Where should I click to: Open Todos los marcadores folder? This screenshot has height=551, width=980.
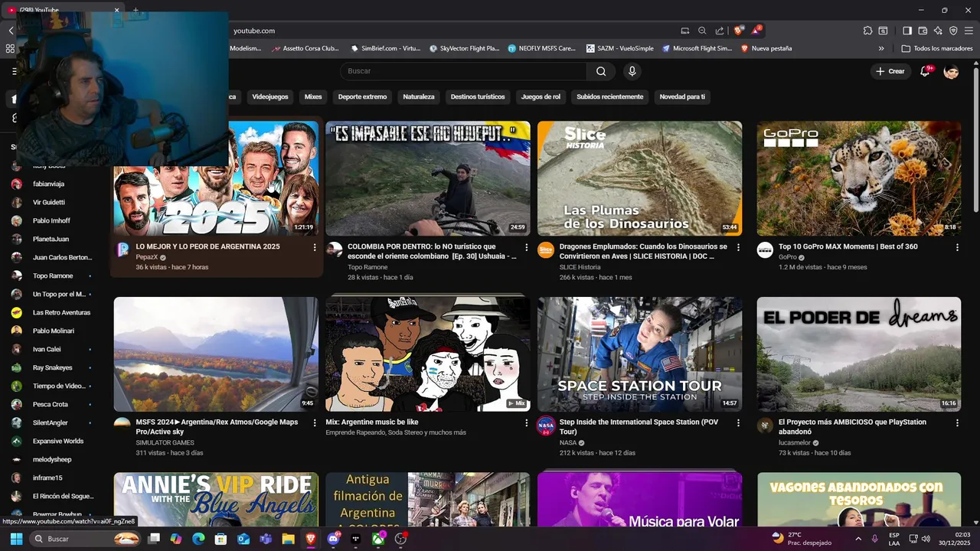[938, 48]
